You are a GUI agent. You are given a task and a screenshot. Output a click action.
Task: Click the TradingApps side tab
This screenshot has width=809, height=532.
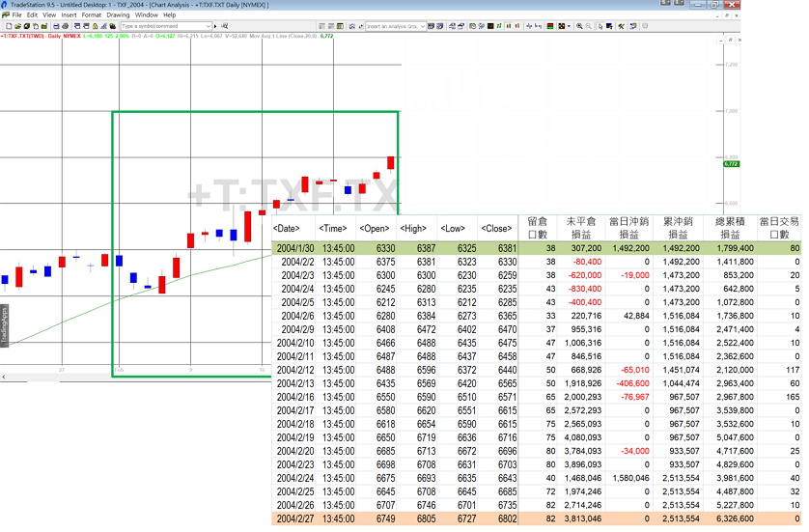tap(4, 321)
